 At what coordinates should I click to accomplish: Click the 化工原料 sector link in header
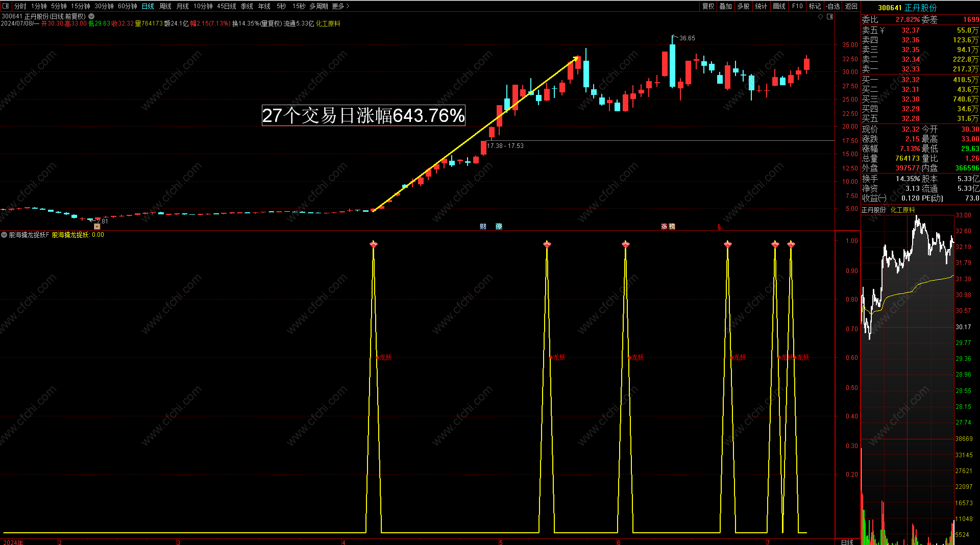[328, 23]
